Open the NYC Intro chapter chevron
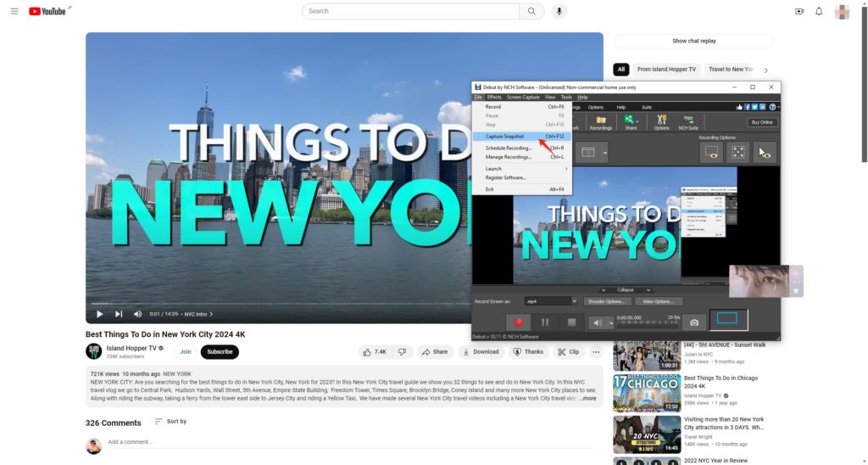Screen dimensions: 868x465 [x=211, y=314]
